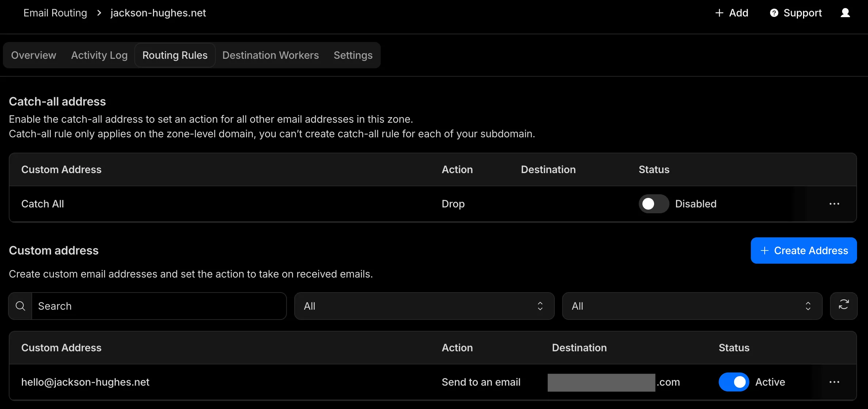Click into the Search input field
Viewport: 868px width, 409px height.
tap(159, 306)
